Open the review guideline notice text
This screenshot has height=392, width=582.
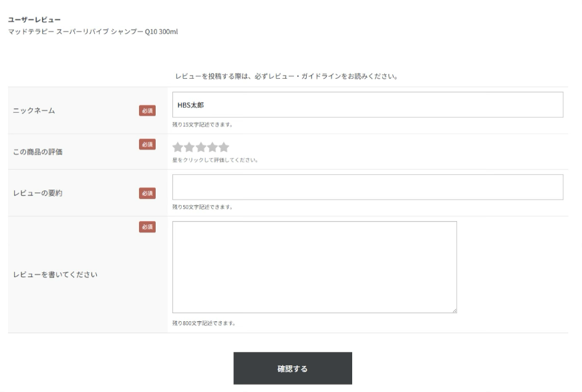[x=287, y=75]
